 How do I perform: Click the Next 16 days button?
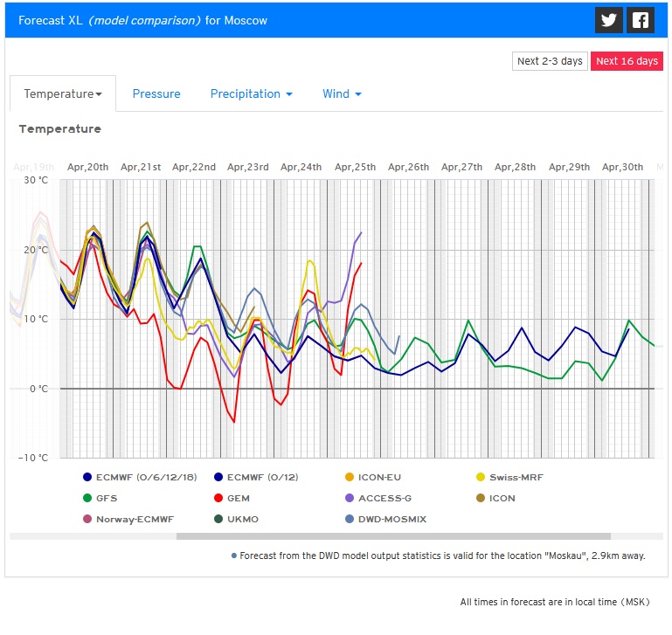click(x=627, y=61)
